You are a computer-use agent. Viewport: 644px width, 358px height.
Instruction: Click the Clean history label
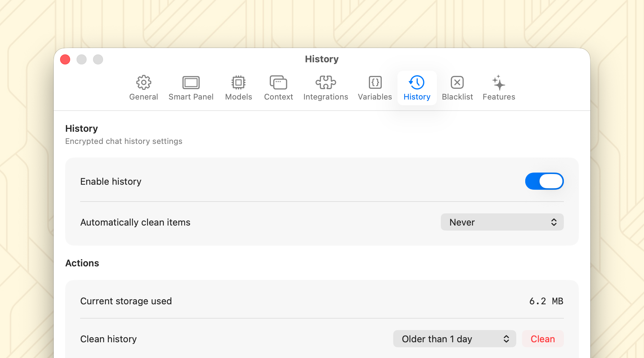click(108, 339)
